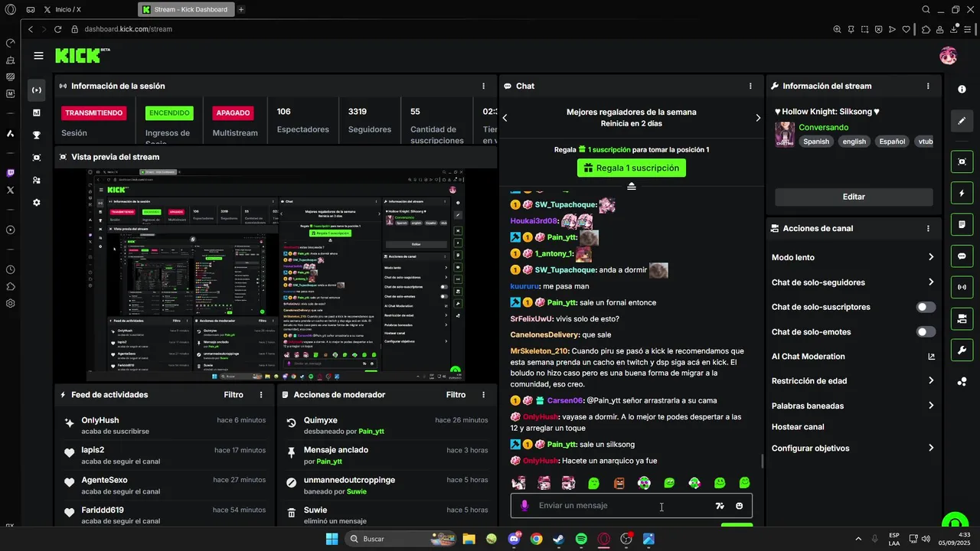The image size is (980, 551).
Task: Open the three-dot menu of Feed de actividades
Action: [261, 395]
